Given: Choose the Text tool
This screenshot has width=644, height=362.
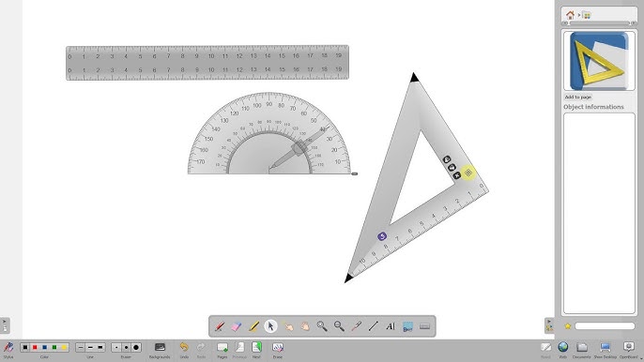Looking at the screenshot, I should point(391,326).
